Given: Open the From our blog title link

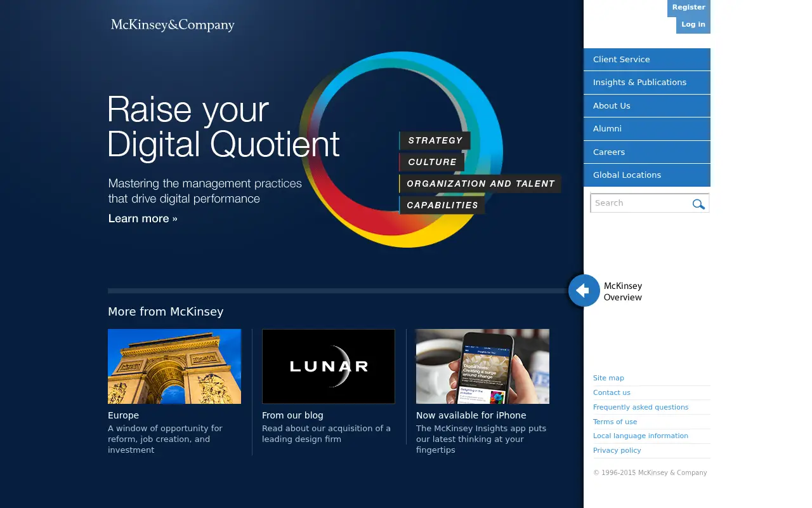Looking at the screenshot, I should tap(292, 415).
